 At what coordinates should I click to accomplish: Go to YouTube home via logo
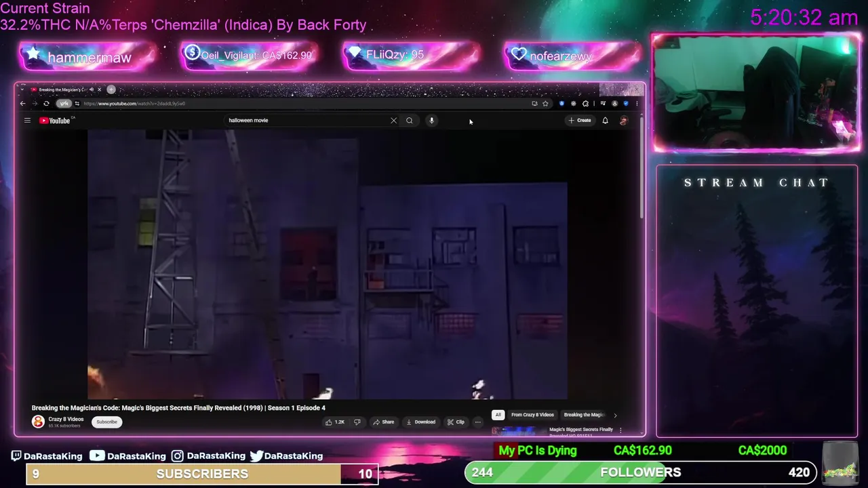55,121
